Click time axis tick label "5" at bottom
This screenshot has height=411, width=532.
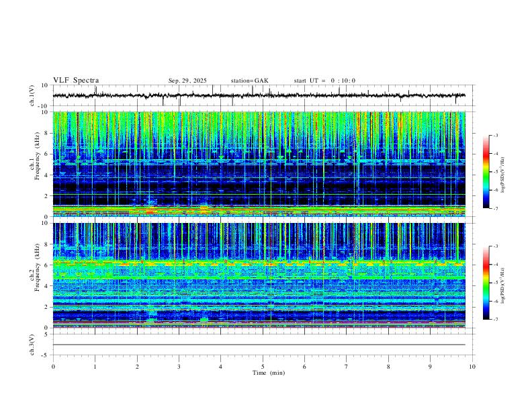pyautogui.click(x=263, y=367)
